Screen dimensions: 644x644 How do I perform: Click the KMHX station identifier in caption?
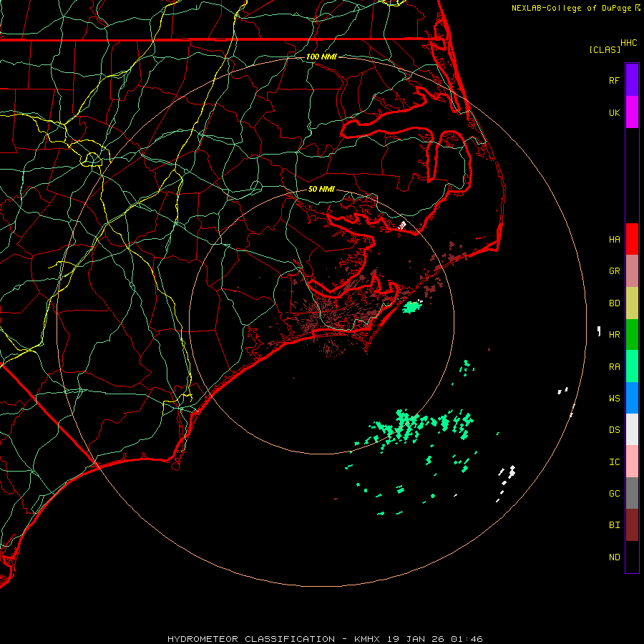point(367,639)
